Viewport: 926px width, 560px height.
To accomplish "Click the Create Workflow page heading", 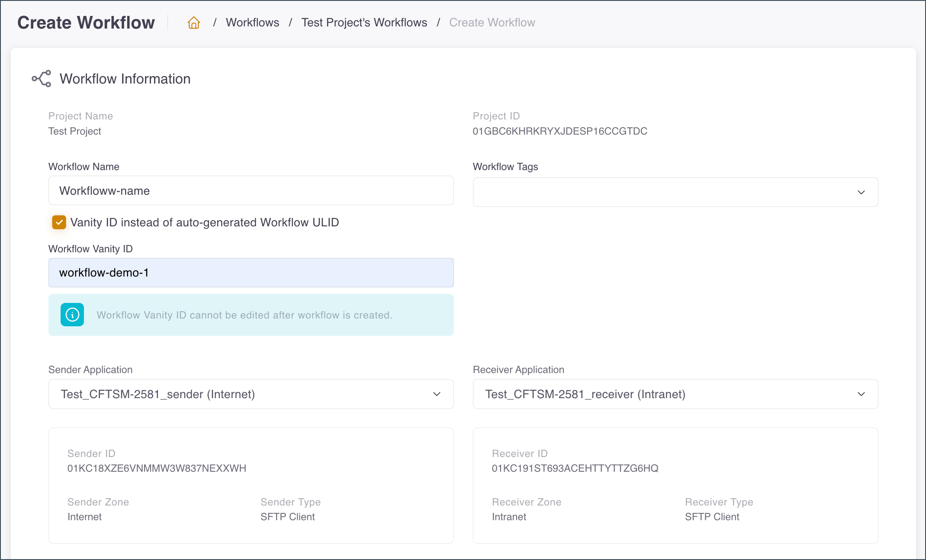I will coord(86,23).
